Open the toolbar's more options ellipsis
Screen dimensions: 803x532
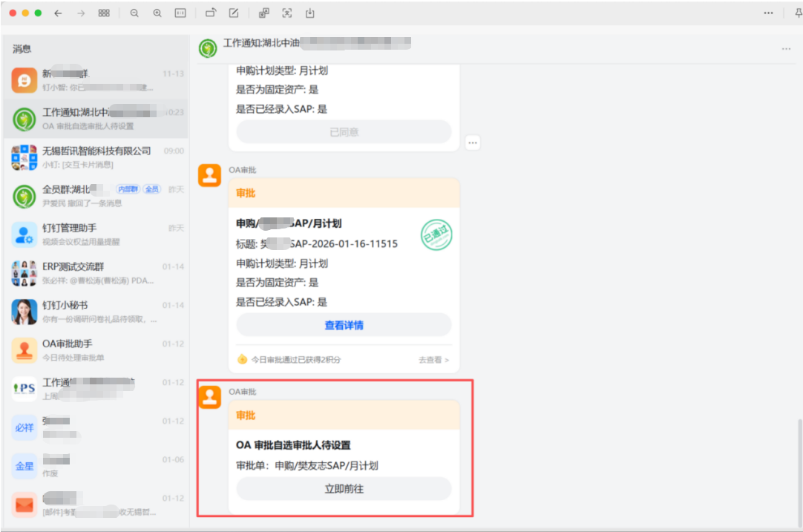768,13
